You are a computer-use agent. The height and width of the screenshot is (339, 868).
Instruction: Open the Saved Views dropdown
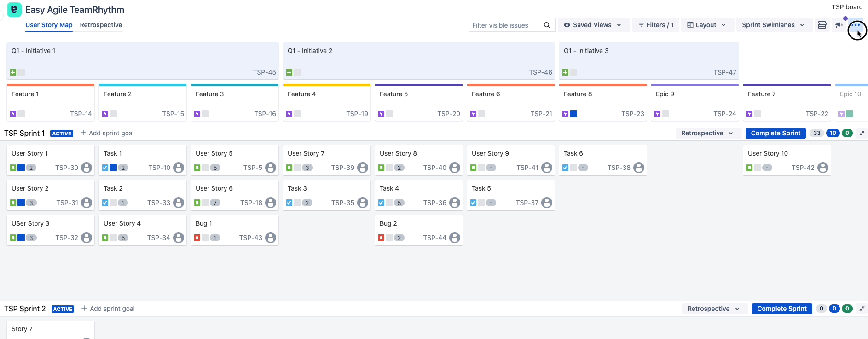[592, 25]
